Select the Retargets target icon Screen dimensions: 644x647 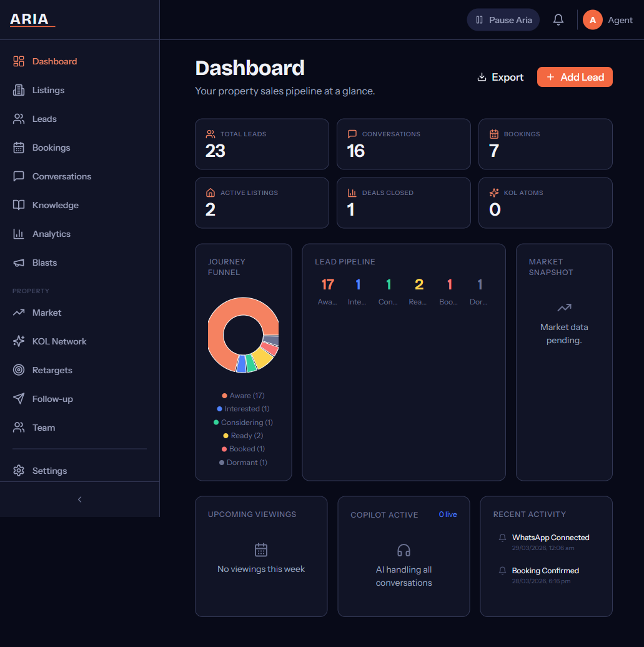point(19,370)
